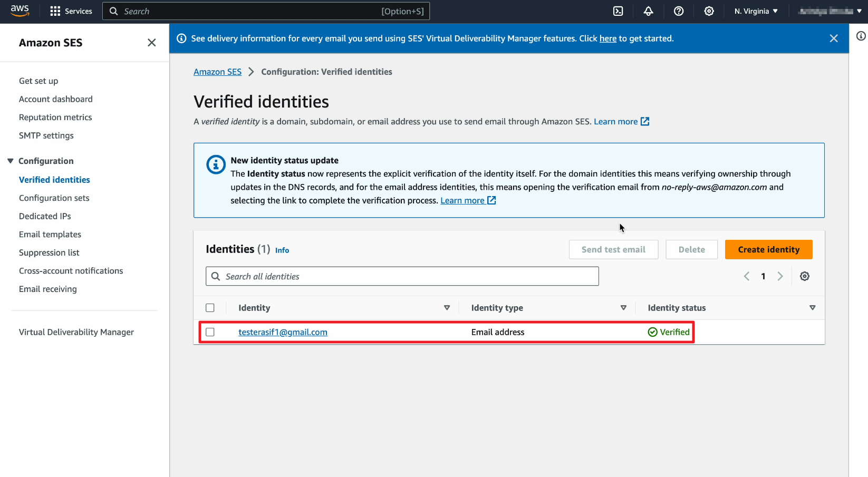Viewport: 868px width, 477px height.
Task: Click the Search all identities field
Action: (402, 276)
